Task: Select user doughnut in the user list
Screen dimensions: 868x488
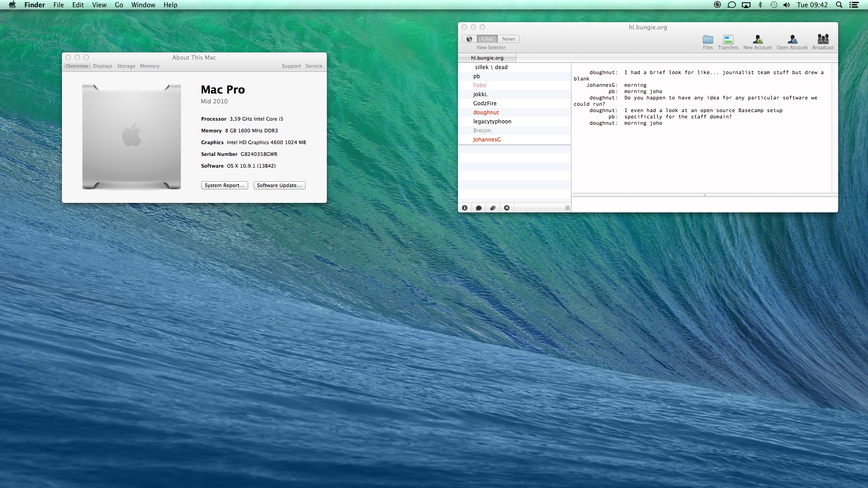Action: click(x=514, y=113)
